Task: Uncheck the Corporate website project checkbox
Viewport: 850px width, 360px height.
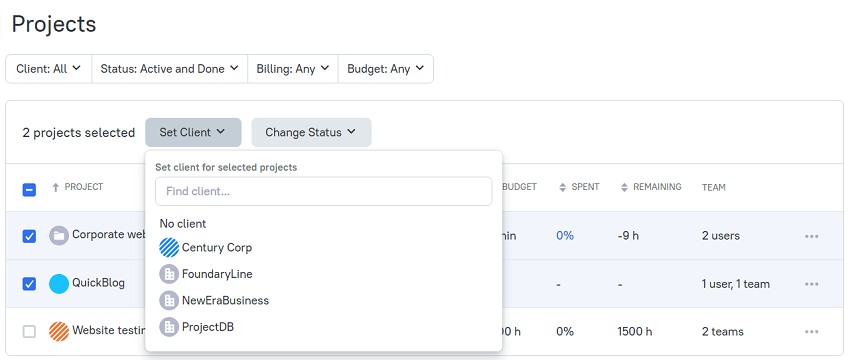Action: pos(29,236)
